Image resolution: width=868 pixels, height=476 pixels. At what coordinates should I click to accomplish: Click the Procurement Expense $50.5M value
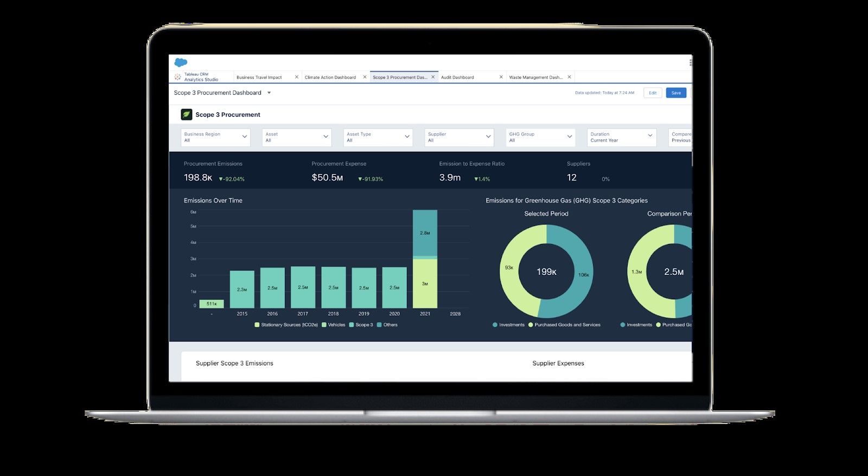pyautogui.click(x=327, y=178)
